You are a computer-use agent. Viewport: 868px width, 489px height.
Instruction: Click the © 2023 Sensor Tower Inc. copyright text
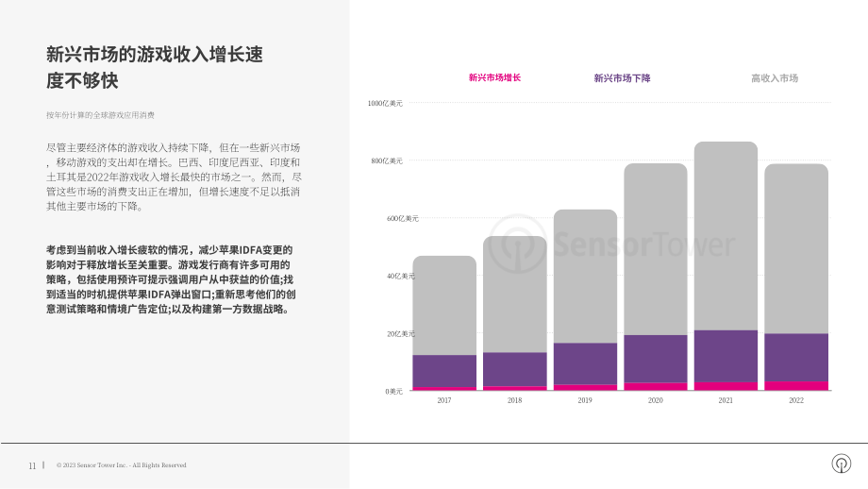(x=121, y=465)
